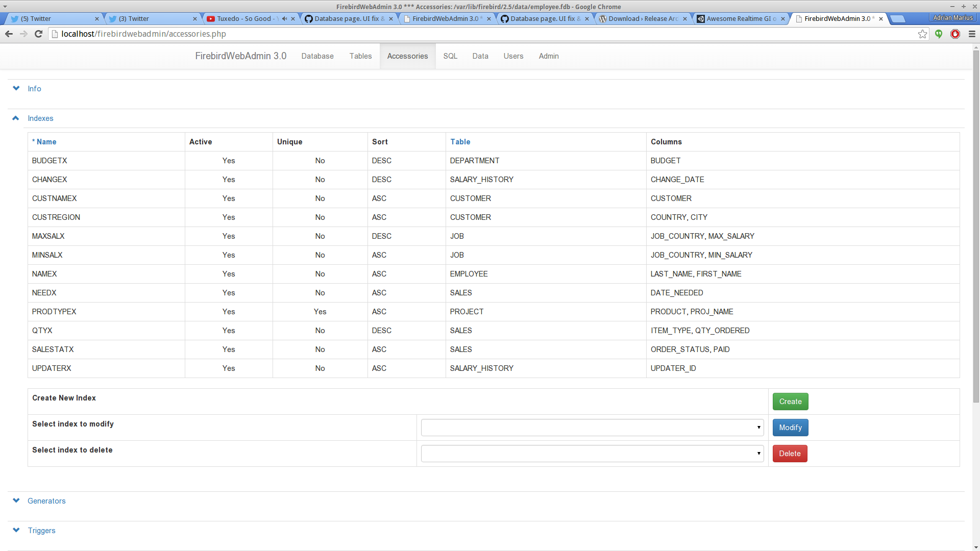Expand the Info section chevron

[x=16, y=88]
